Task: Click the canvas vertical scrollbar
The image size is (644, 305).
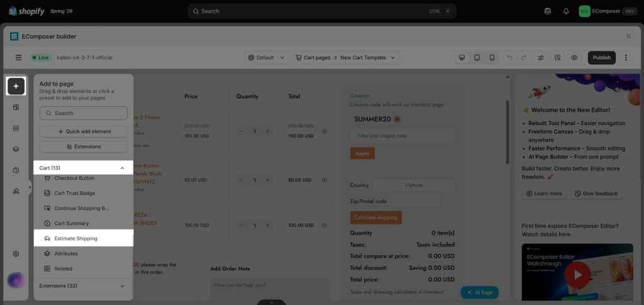Action: (508, 131)
